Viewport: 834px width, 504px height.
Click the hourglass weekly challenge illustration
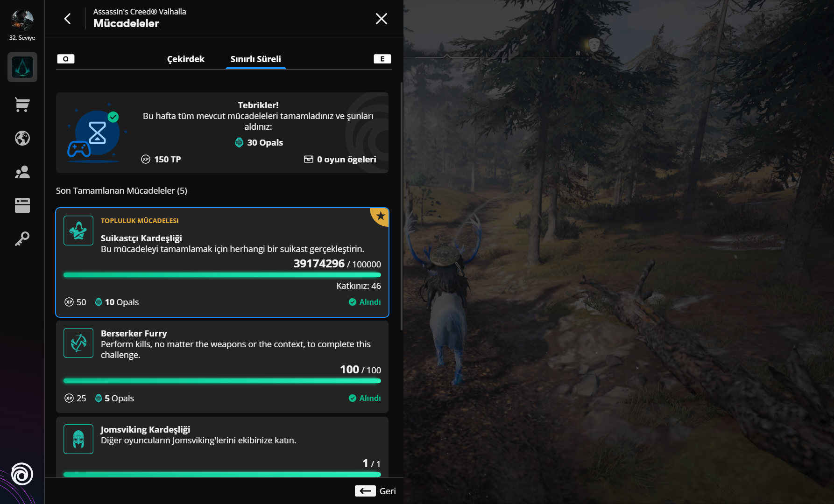pyautogui.click(x=97, y=133)
